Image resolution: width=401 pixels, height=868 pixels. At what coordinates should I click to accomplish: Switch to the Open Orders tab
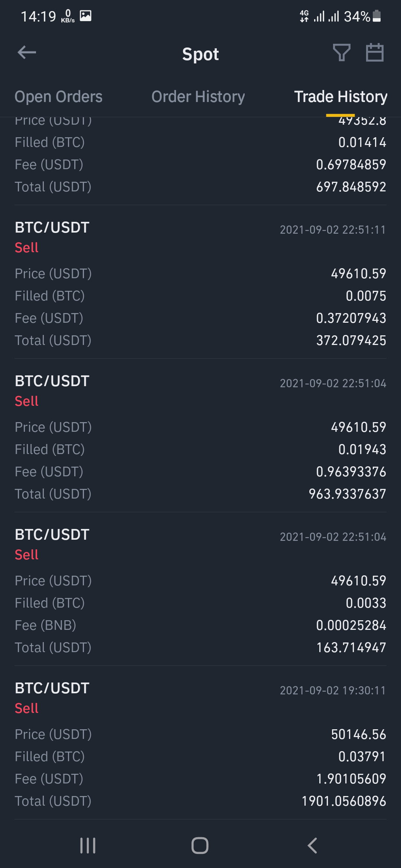(x=58, y=96)
